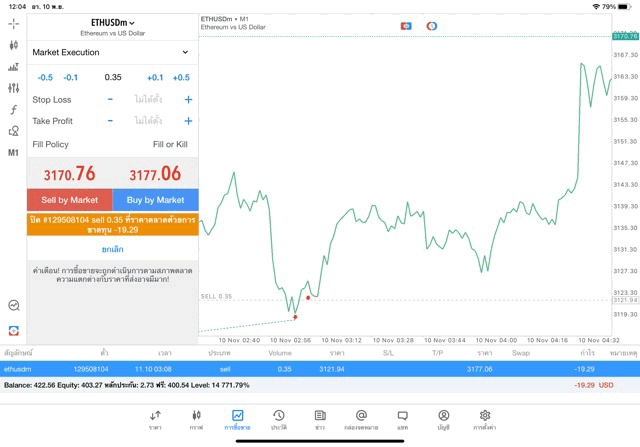This screenshot has height=447, width=640.
Task: Change the M1 timeframe in sidebar
Action: click(x=13, y=153)
